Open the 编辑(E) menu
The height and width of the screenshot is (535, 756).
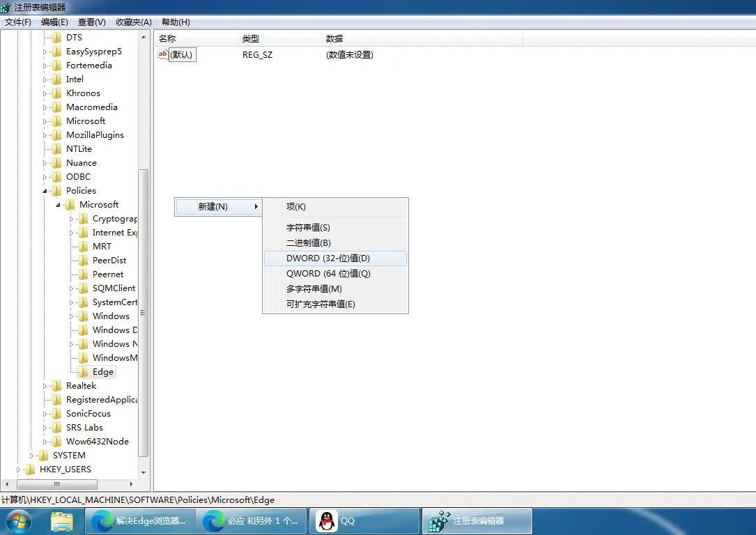tap(55, 22)
